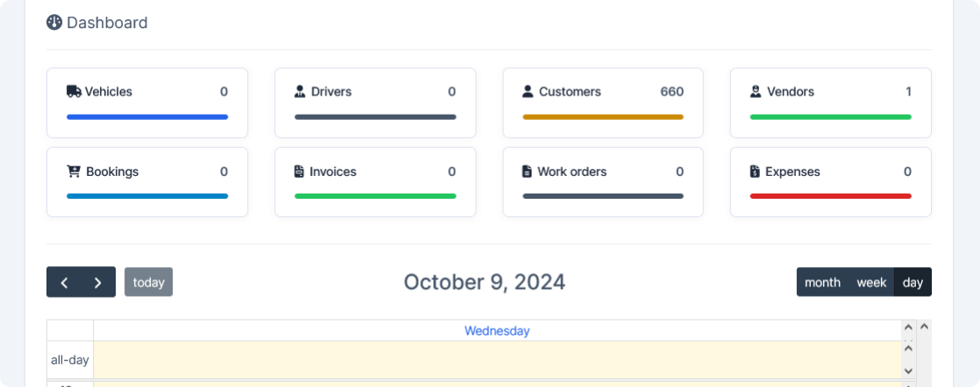Select the day calendar view
This screenshot has width=980, height=387.
click(x=913, y=282)
